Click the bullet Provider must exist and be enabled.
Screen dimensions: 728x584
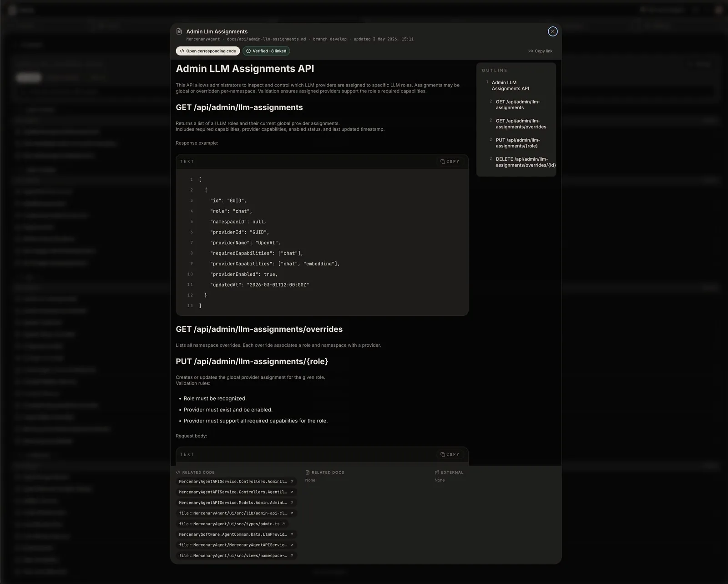228,410
